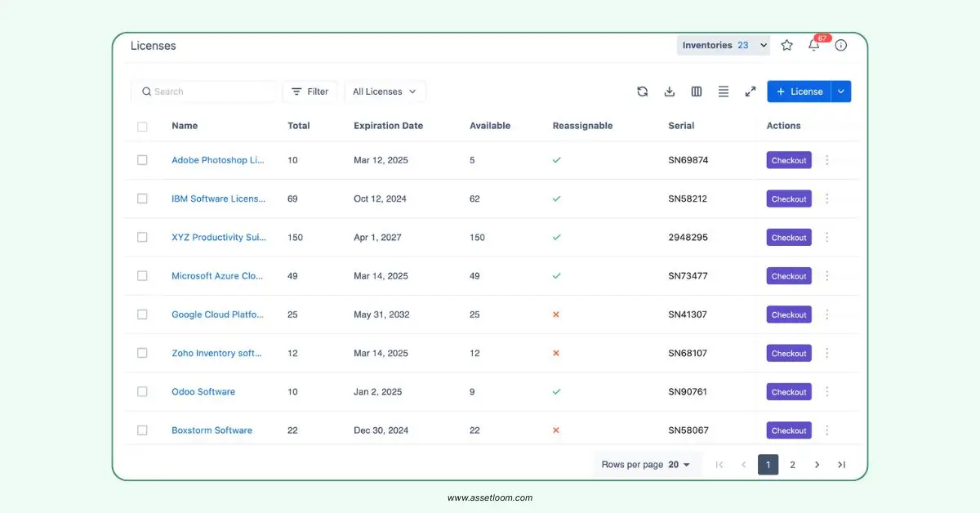Open the notifications bell
This screenshot has height=513, width=980.
813,46
